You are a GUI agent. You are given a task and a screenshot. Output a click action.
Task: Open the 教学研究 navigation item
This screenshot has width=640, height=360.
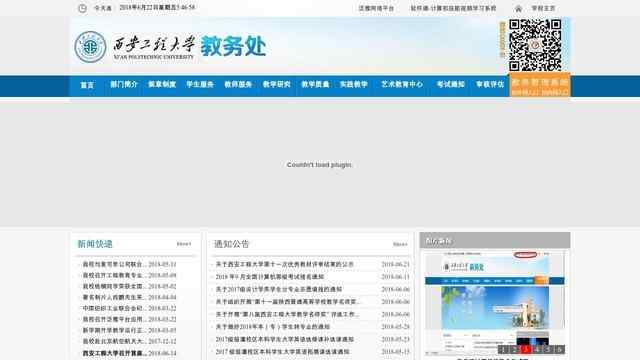pos(277,84)
